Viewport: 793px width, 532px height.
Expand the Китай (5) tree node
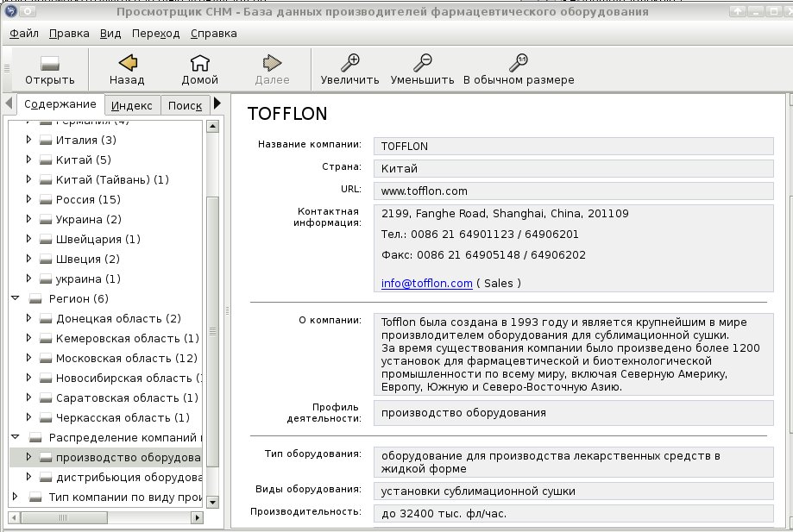pyautogui.click(x=28, y=160)
